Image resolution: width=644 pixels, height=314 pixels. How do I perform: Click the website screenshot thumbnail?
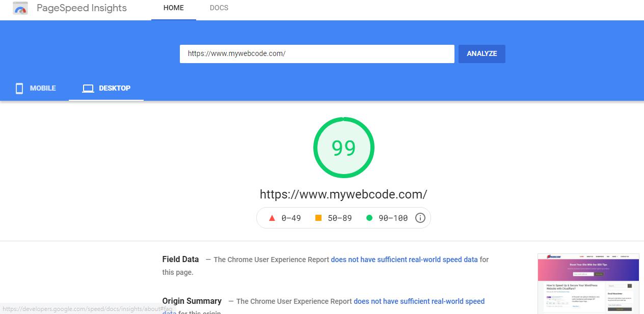pyautogui.click(x=588, y=283)
